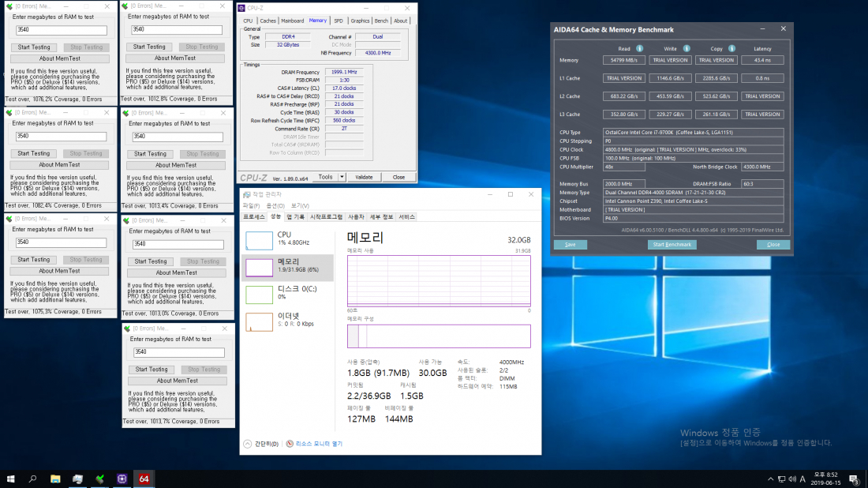The width and height of the screenshot is (868, 488).
Task: Open the CPU tab in CPU-Z
Action: pyautogui.click(x=248, y=21)
